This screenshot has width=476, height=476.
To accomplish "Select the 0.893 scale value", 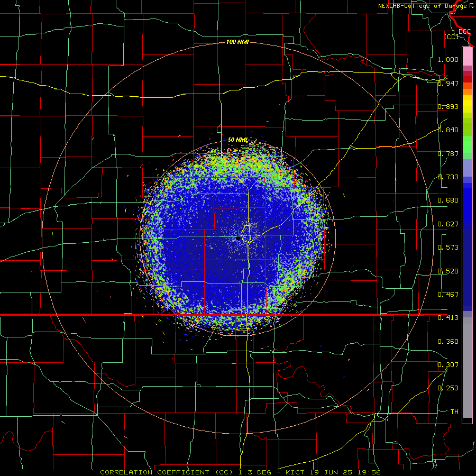I will [448, 106].
